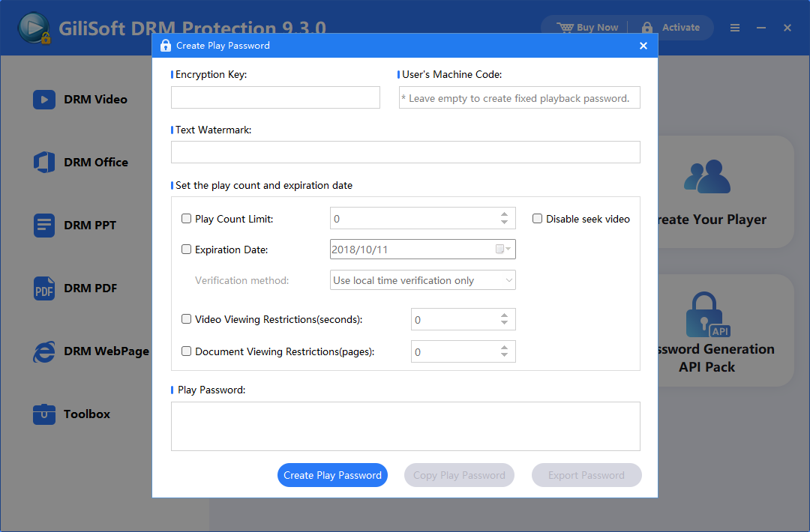Increase Play Count Limit with up arrow

click(504, 214)
